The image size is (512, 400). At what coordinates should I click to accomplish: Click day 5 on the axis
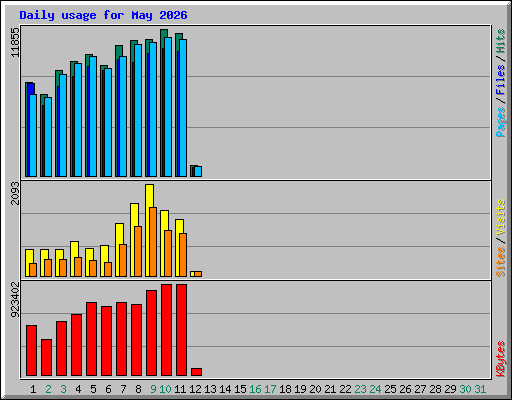click(93, 389)
